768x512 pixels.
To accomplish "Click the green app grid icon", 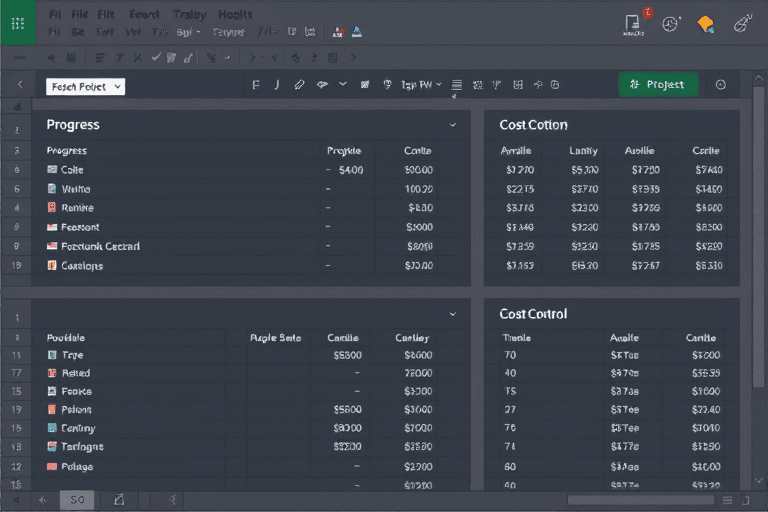I will 17,22.
